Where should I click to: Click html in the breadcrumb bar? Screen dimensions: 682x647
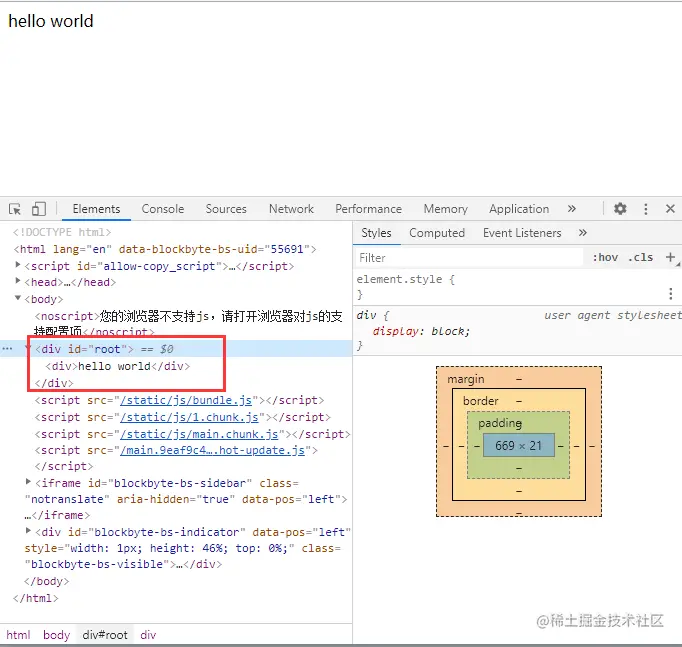[18, 635]
